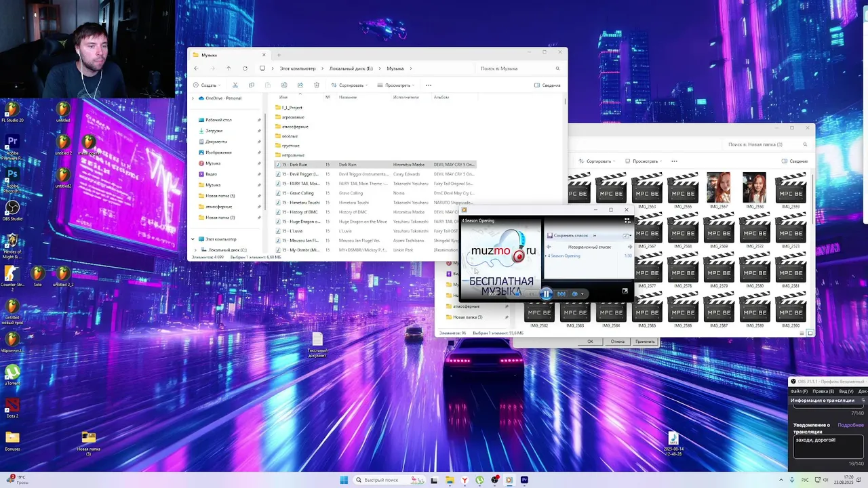Select the Текстовый документ desktop file
868x488 pixels.
coord(317,344)
